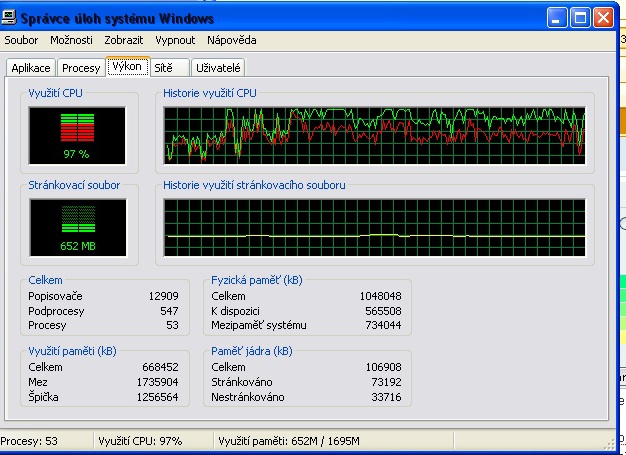Click the Špička value 1256564
Screen dimensions: 626x455
tap(158, 397)
